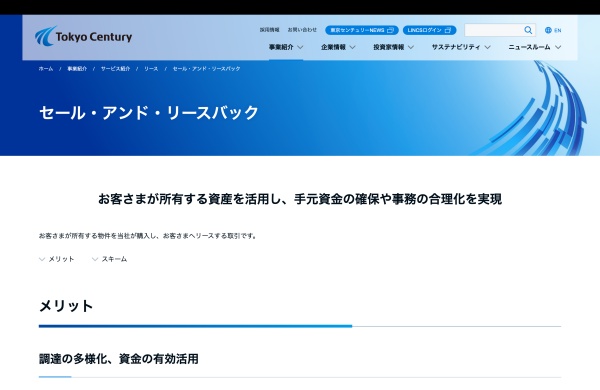This screenshot has width=600, height=390.
Task: Jump to the スキーム anchor link
Action: [114, 259]
